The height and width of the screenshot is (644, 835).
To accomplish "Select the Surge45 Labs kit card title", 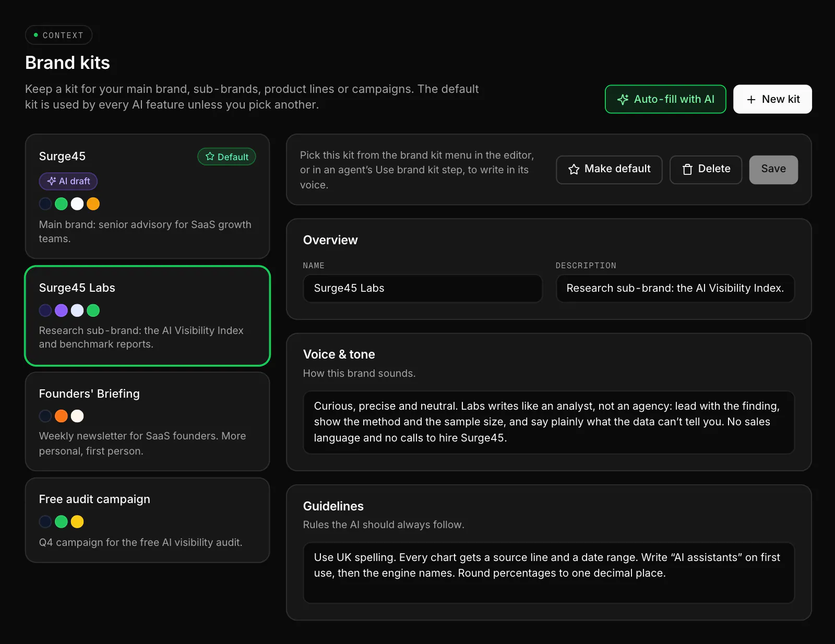I will (77, 288).
